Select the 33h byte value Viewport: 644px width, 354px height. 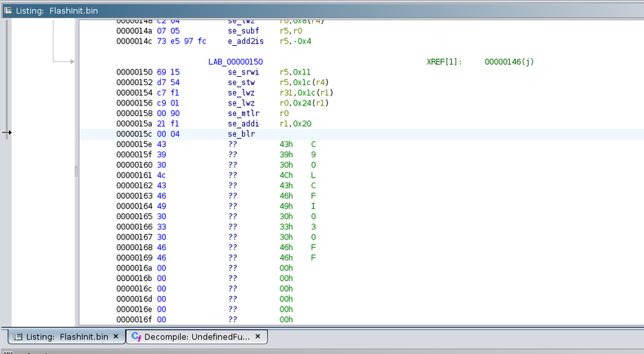coord(286,227)
